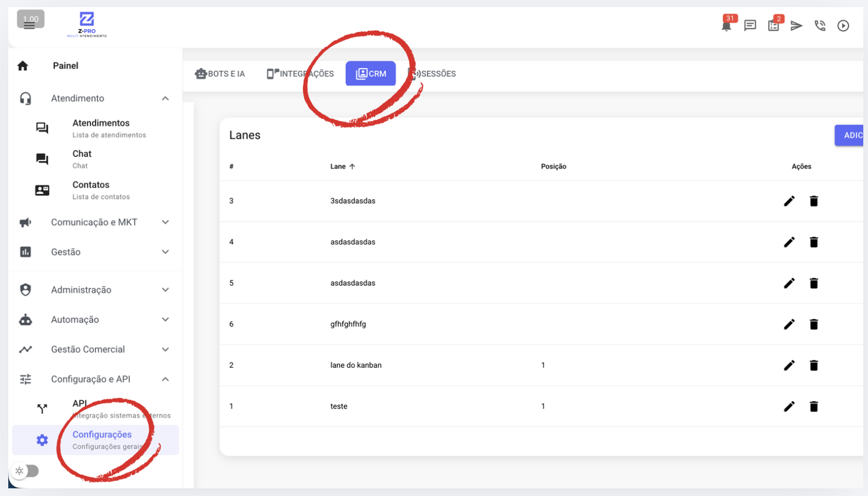Click the play circle icon in header

click(x=843, y=25)
